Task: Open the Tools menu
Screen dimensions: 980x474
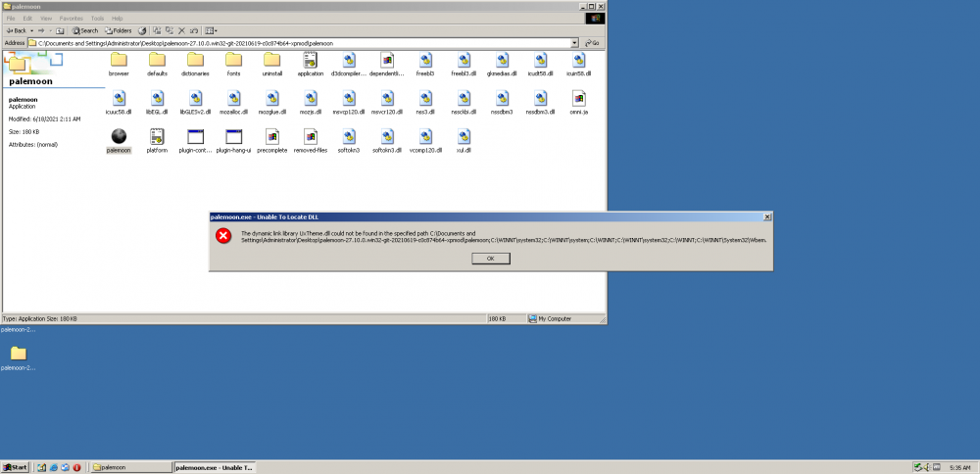Action: click(x=97, y=18)
